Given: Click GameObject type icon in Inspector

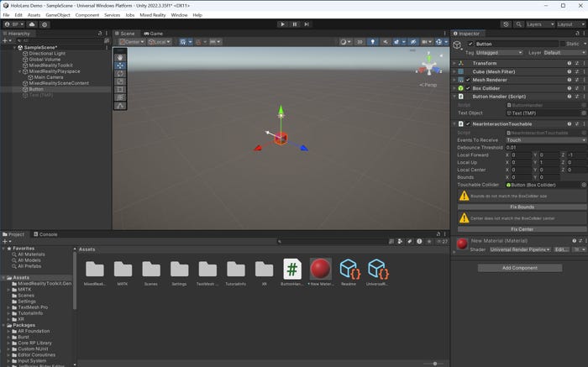Looking at the screenshot, I should (457, 45).
